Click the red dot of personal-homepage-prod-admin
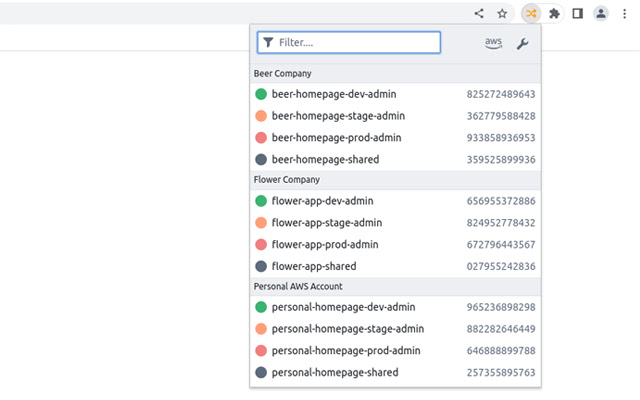The width and height of the screenshot is (640, 400). (x=261, y=351)
